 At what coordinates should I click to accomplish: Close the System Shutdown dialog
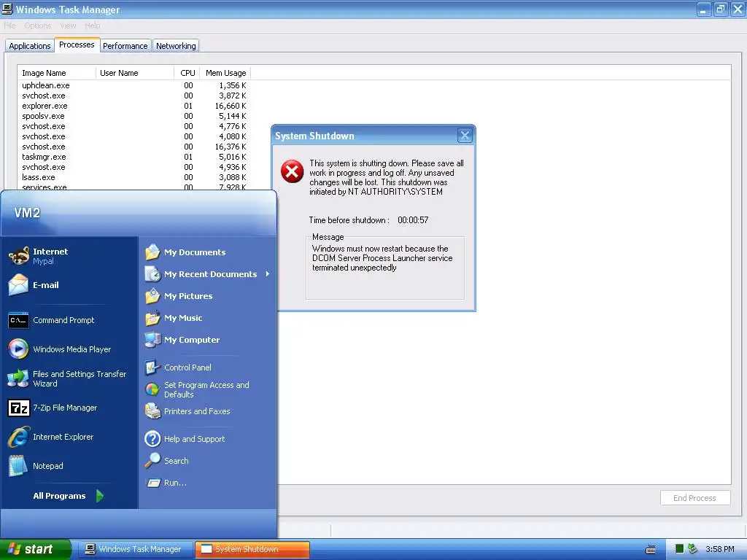click(465, 136)
